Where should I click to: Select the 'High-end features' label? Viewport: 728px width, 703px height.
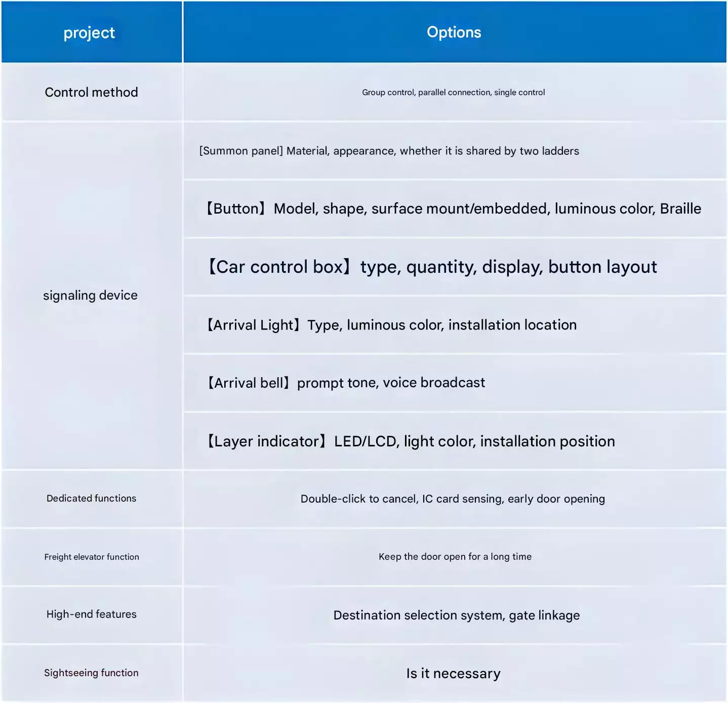[91, 614]
